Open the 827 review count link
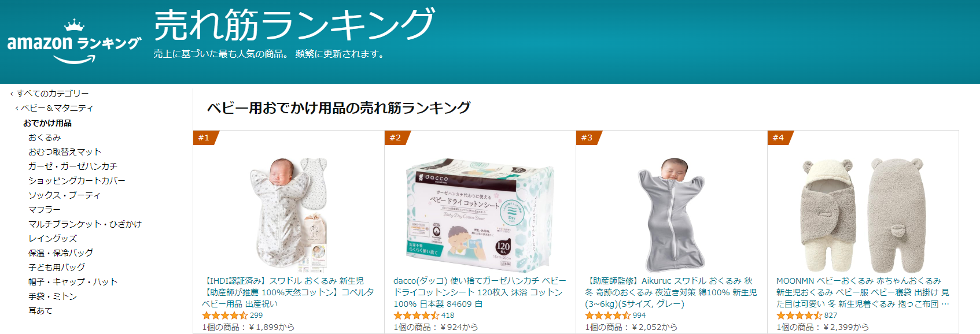Image resolution: width=980 pixels, height=334 pixels. [831, 316]
